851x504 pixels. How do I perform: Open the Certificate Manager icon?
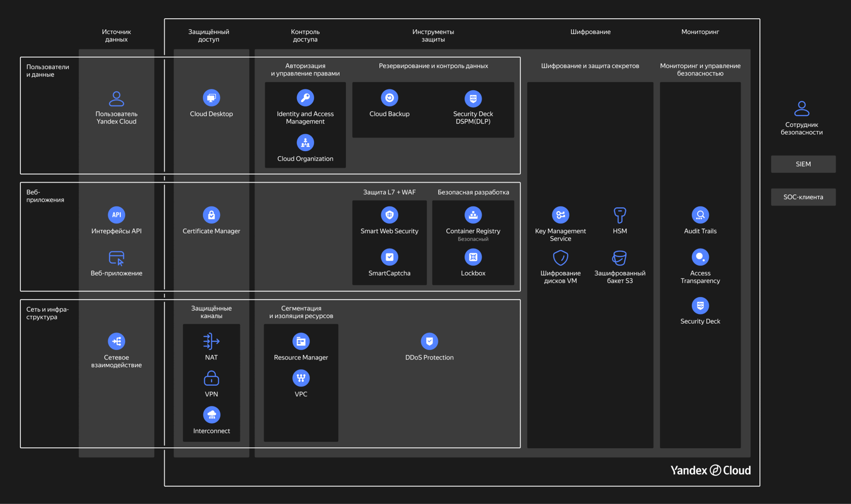211,215
